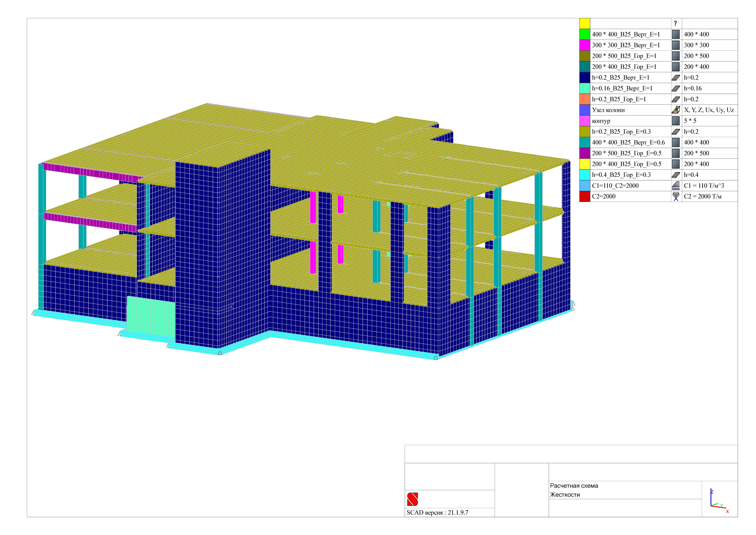Pick light blue swatch for C1=110_C2=2000
This screenshot has height=535, width=756.
pyautogui.click(x=585, y=186)
